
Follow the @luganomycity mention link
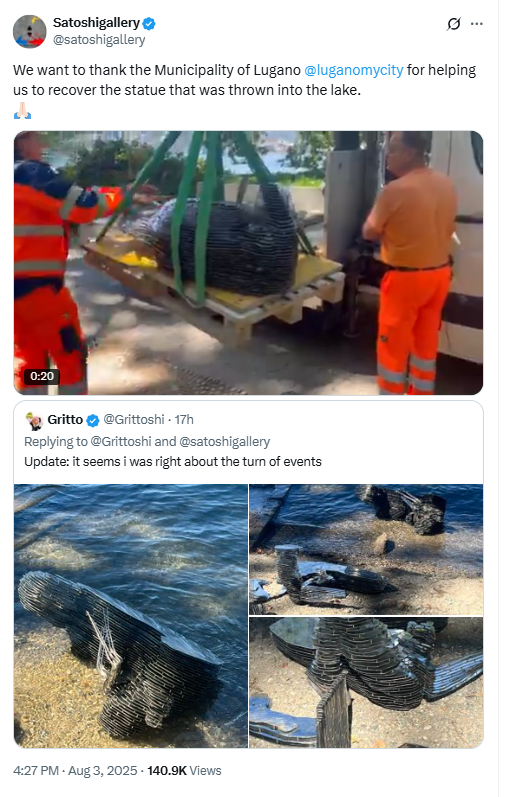click(353, 70)
